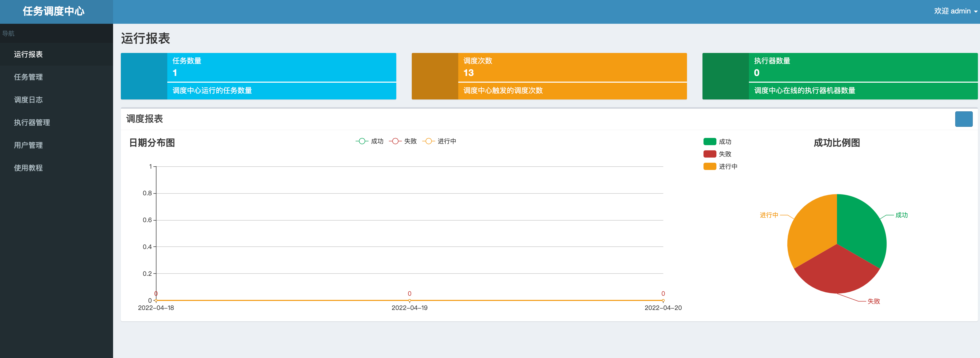Click the 成功比例图 chart title
980x358 pixels.
[837, 143]
